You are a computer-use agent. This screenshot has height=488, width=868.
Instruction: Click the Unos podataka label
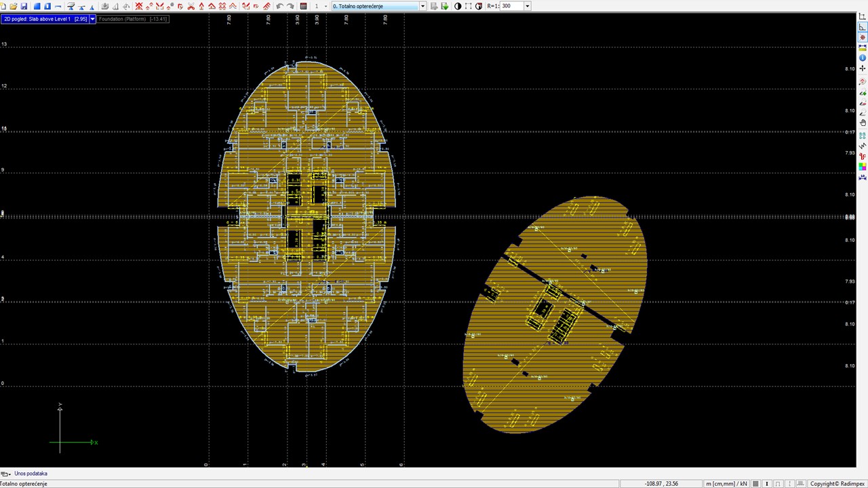(31, 474)
